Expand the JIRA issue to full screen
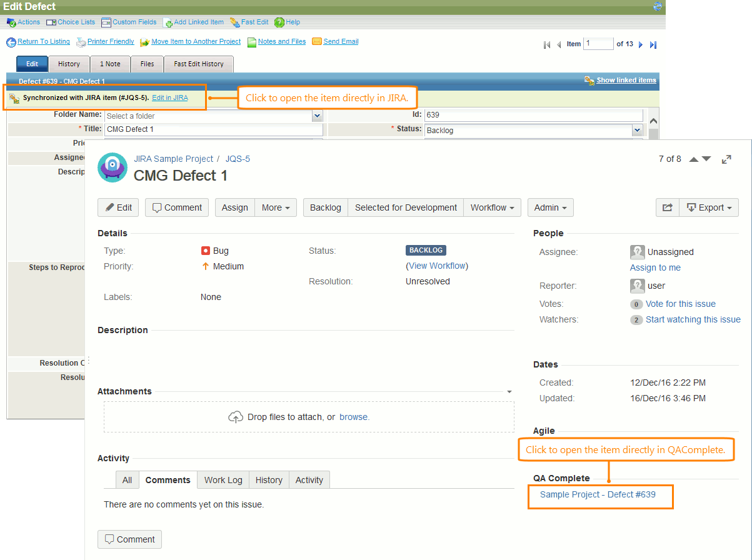 pos(726,159)
